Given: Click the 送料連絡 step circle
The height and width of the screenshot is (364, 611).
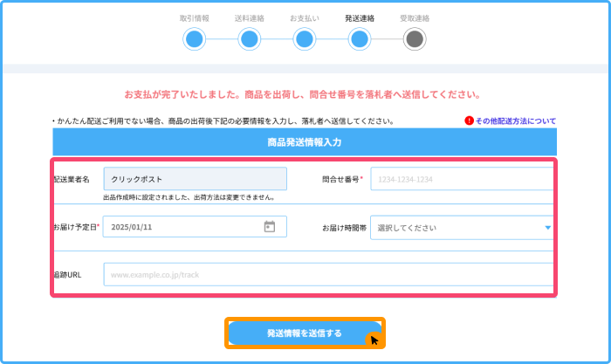Looking at the screenshot, I should click(x=250, y=39).
